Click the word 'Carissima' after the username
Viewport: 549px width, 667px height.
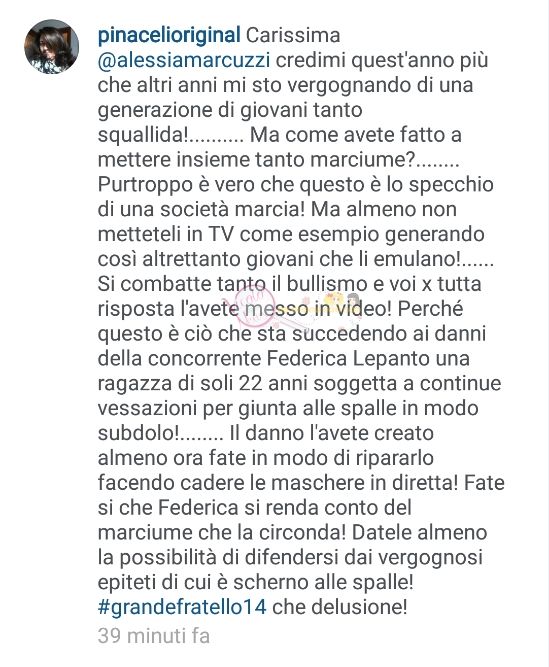pos(293,36)
